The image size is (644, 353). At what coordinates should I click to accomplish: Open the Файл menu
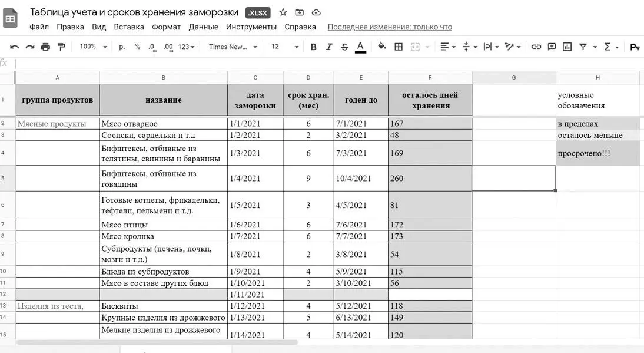coord(39,27)
